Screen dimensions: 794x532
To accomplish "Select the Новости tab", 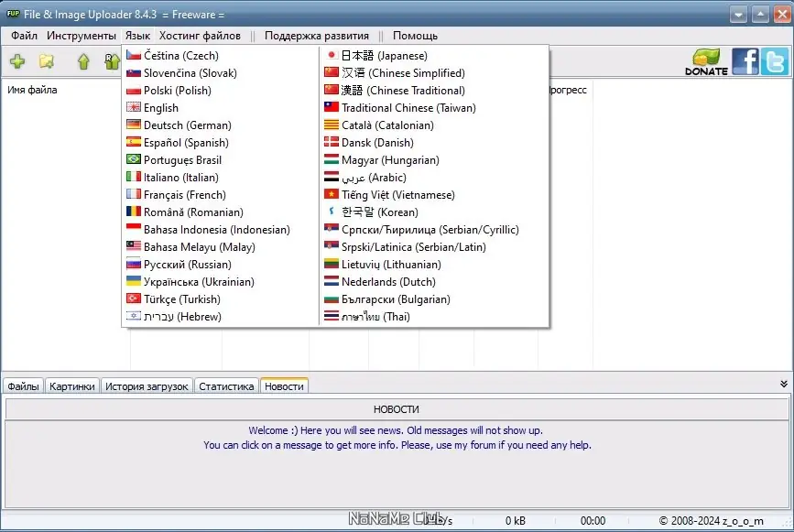I will (284, 385).
